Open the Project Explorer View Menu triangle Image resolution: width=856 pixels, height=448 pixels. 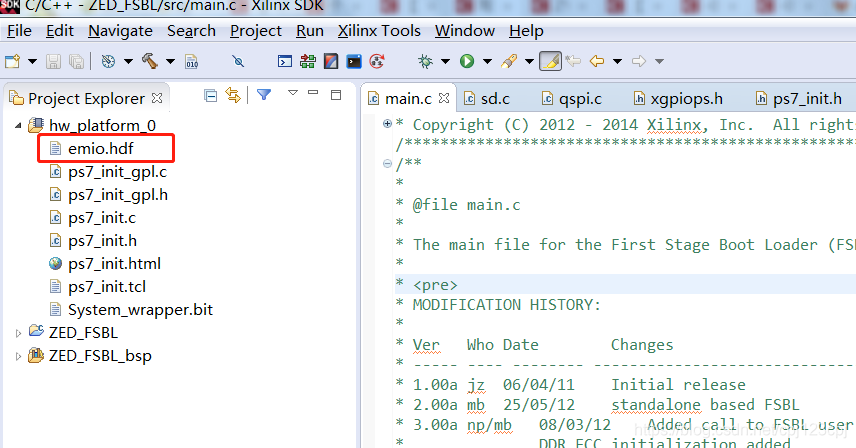click(293, 93)
